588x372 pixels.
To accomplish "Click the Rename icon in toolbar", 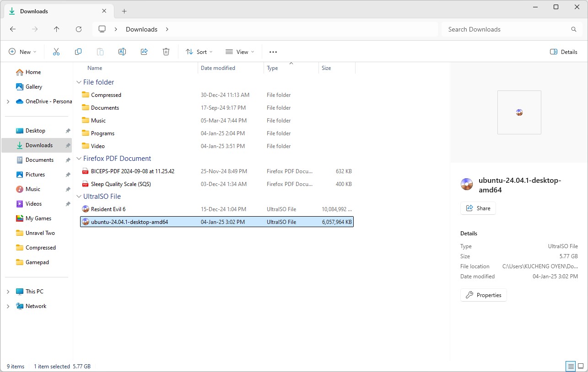I will [122, 52].
